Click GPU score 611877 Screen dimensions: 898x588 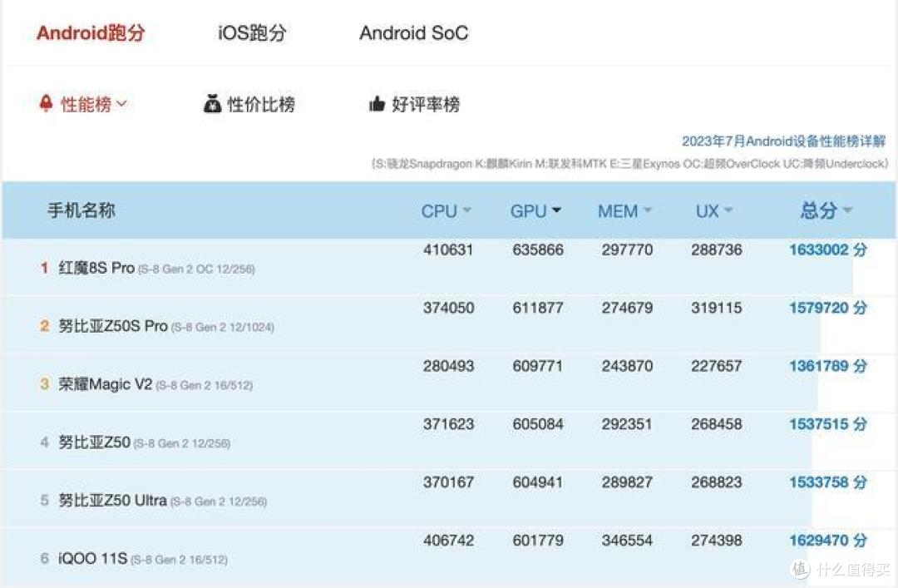538,308
